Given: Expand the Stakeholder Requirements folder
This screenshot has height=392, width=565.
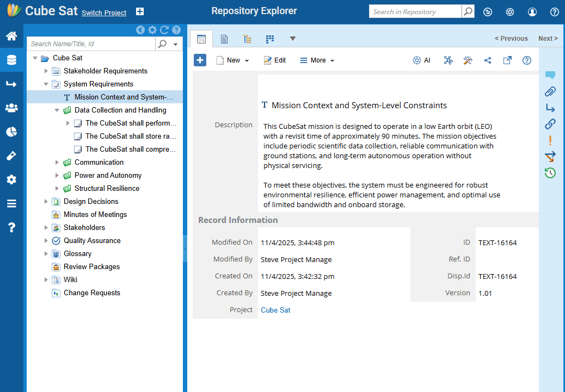Looking at the screenshot, I should pyautogui.click(x=46, y=71).
